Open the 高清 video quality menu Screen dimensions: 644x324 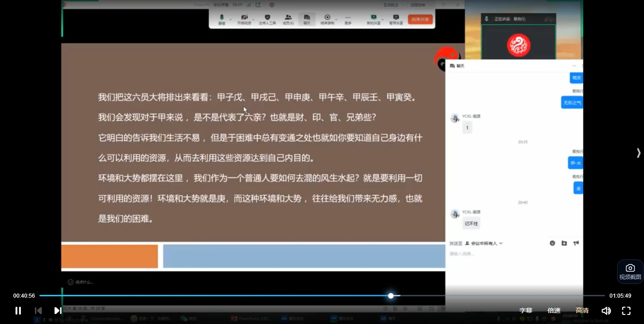click(582, 311)
